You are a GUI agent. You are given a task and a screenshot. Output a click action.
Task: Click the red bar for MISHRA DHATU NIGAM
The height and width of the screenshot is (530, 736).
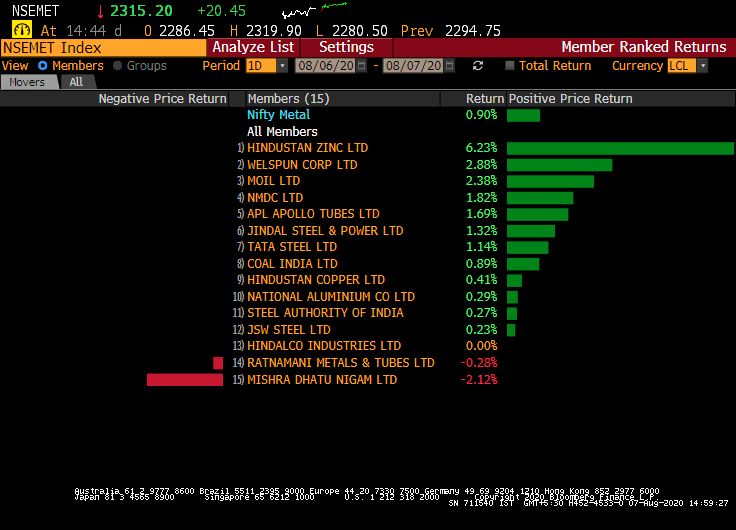point(185,380)
